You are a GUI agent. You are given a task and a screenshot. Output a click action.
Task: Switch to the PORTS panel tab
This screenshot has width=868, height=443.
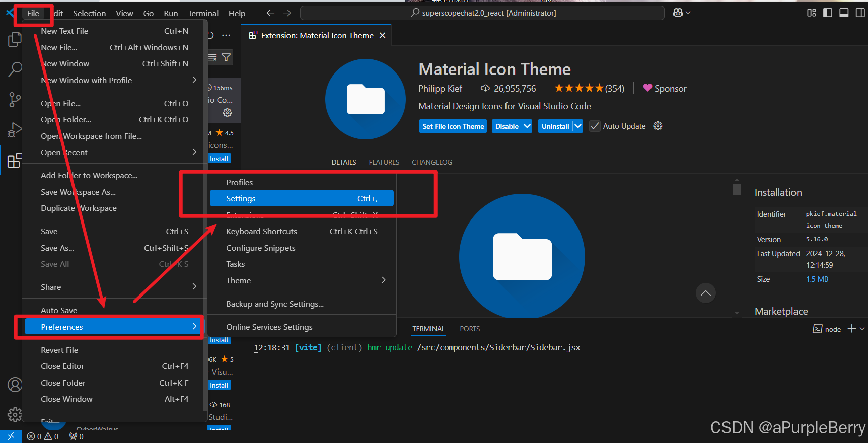pyautogui.click(x=470, y=329)
